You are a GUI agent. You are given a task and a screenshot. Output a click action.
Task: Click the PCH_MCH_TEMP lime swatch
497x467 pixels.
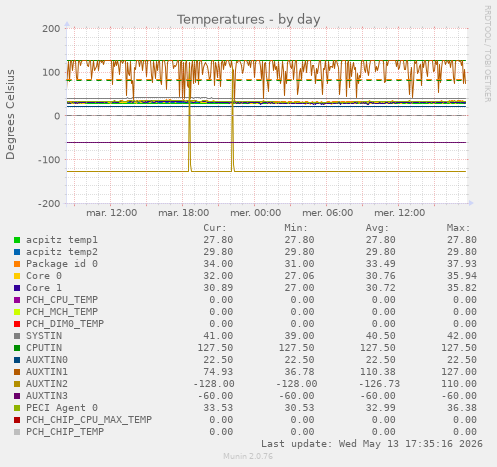17,312
